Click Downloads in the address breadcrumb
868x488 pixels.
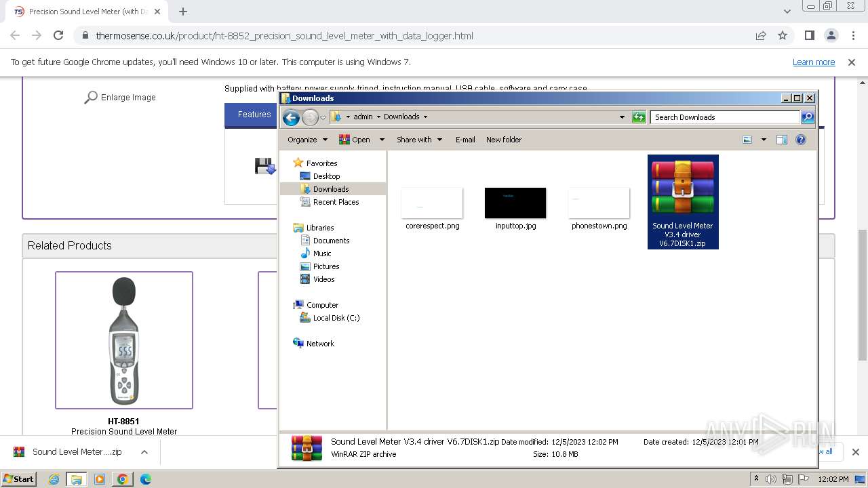tap(401, 117)
